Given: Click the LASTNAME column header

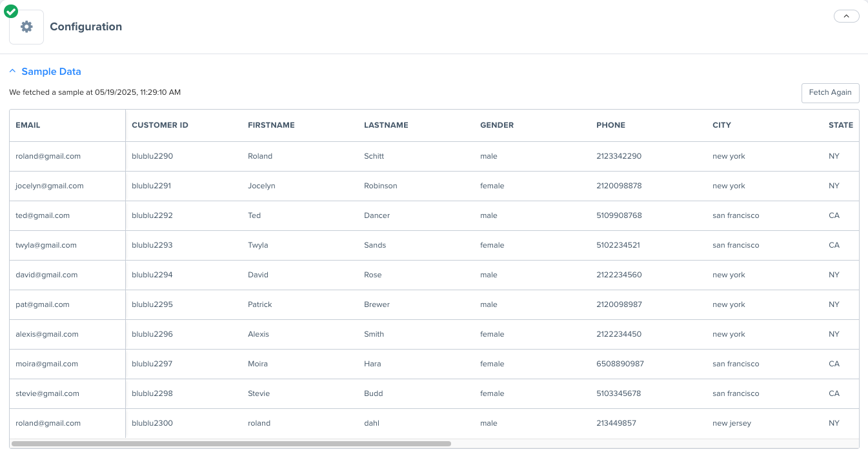Looking at the screenshot, I should [386, 125].
